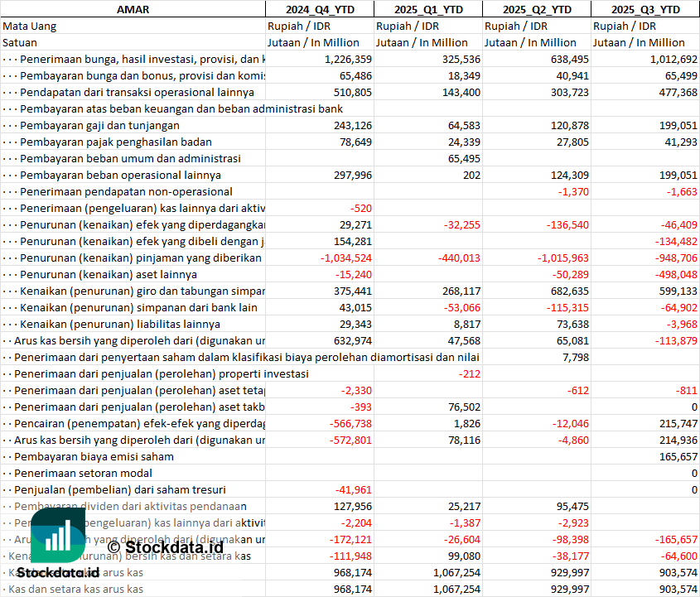Select the negative value -64,600
Screen dimensions: 700x597
(679, 556)
